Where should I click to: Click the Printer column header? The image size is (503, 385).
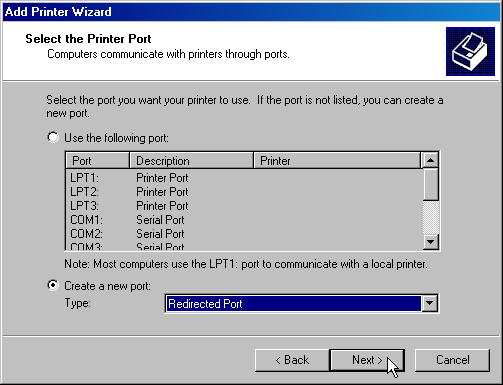(x=337, y=161)
